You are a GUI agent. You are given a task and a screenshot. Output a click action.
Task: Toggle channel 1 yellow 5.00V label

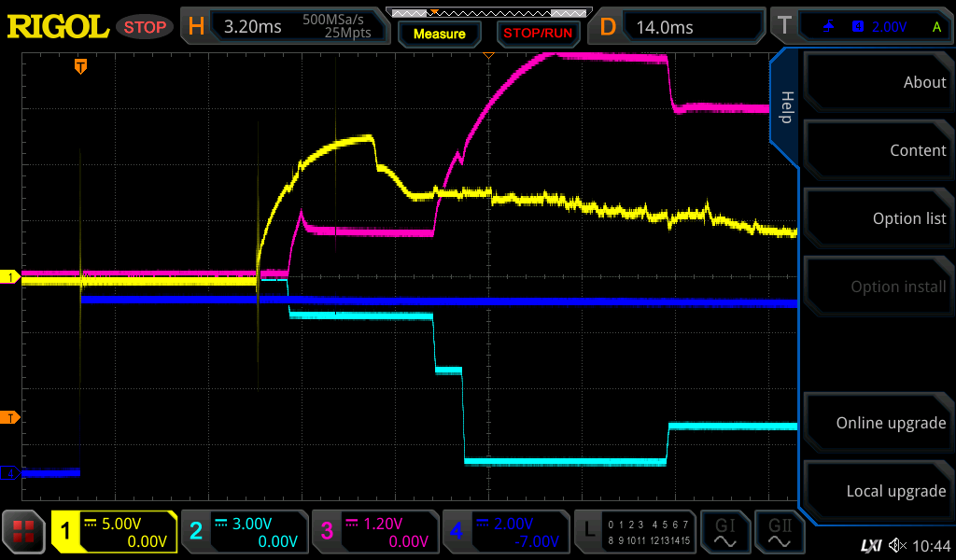click(x=114, y=533)
